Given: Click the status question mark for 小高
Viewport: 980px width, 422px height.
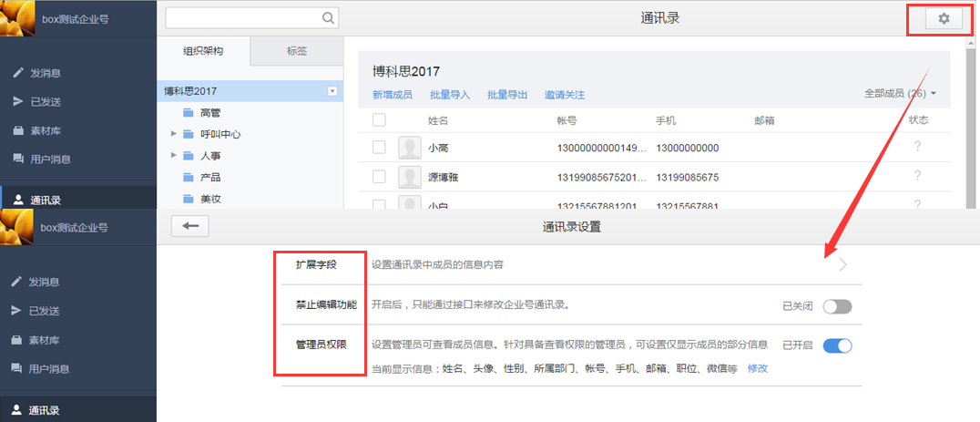Looking at the screenshot, I should [x=917, y=147].
